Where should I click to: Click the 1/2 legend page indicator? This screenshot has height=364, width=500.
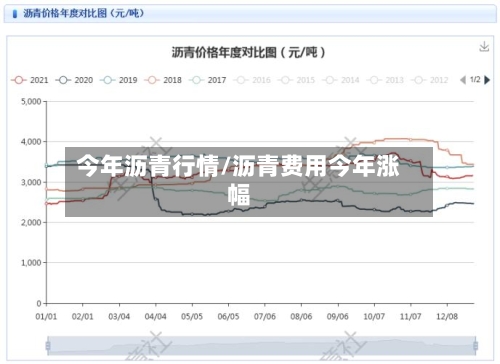pos(475,80)
